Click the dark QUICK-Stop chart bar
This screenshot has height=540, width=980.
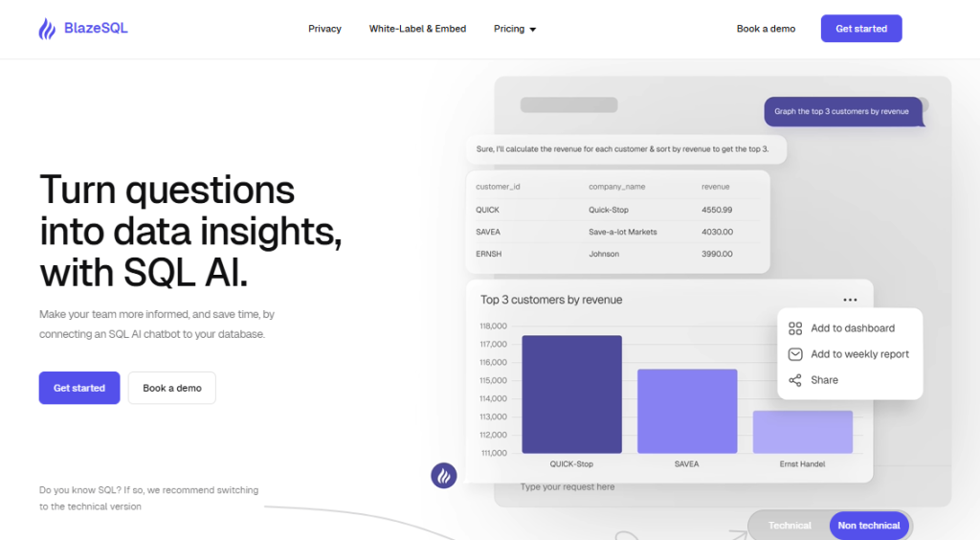(x=571, y=394)
